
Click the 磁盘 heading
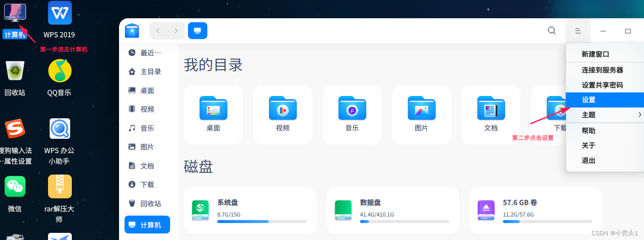(x=198, y=167)
